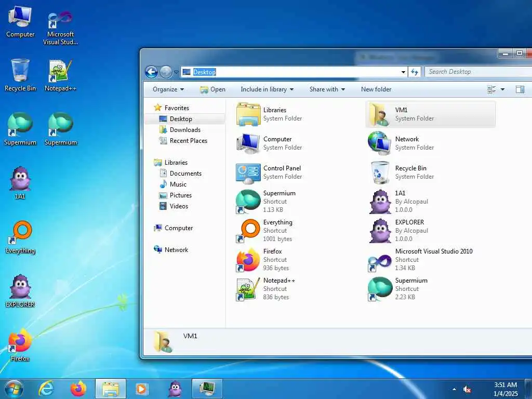Select the Everything desktop shortcut
Image resolution: width=532 pixels, height=399 pixels.
pyautogui.click(x=20, y=237)
